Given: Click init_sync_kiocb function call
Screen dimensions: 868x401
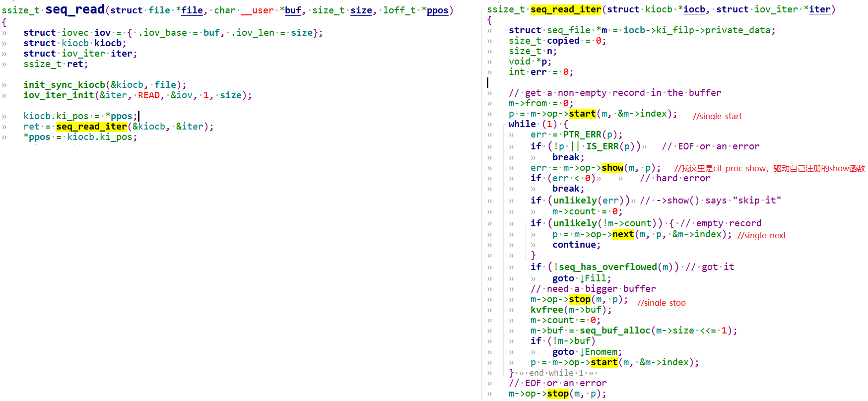Looking at the screenshot, I should (64, 85).
